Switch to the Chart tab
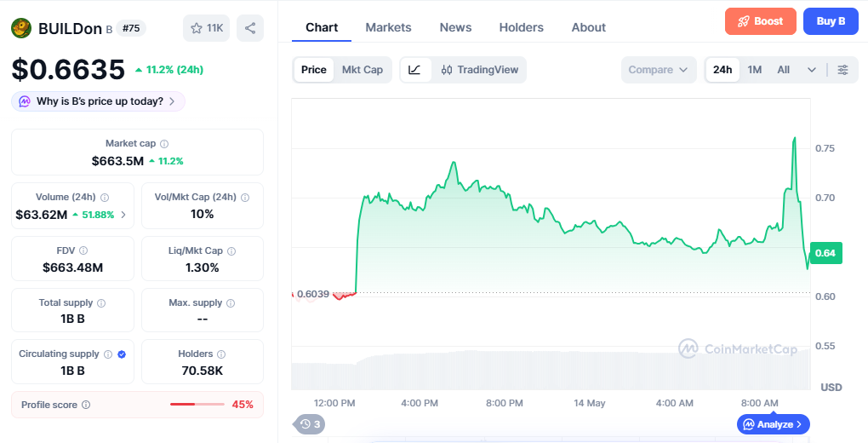 322,27
